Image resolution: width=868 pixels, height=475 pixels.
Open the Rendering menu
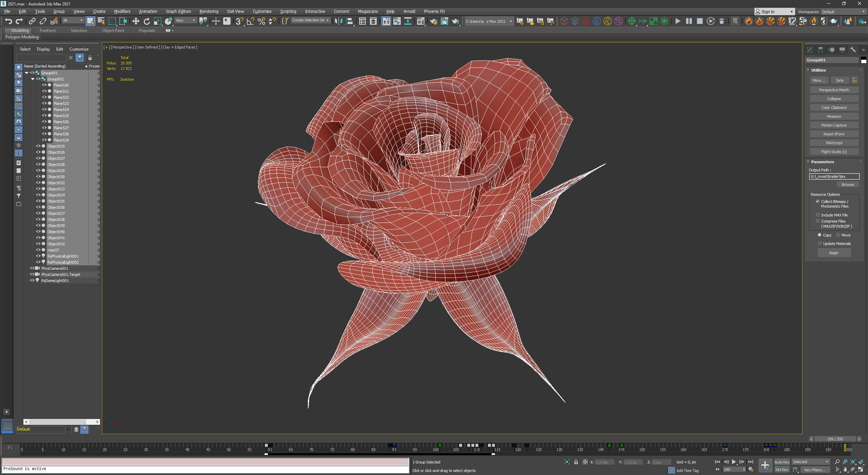pos(209,12)
